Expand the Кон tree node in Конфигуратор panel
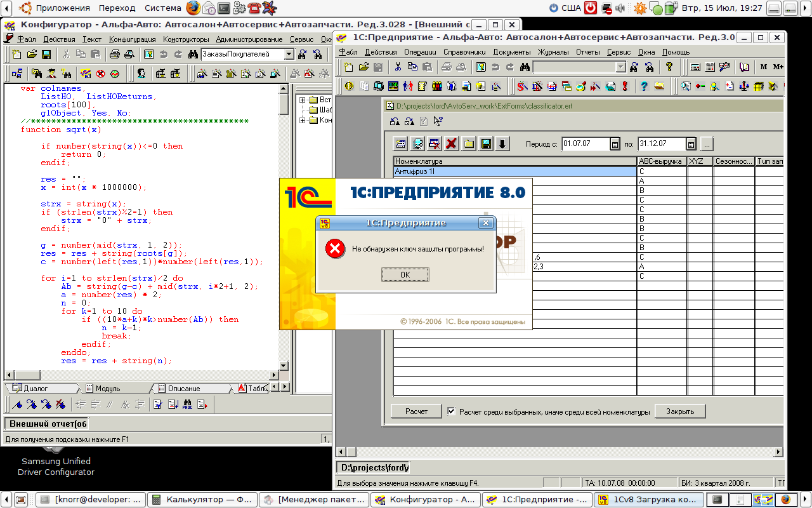 coord(303,120)
